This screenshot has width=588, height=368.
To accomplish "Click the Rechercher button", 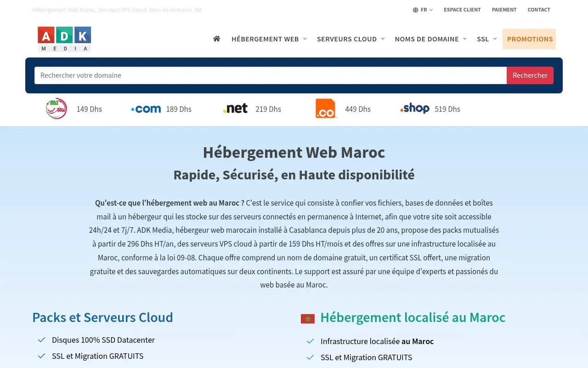I will pyautogui.click(x=530, y=75).
